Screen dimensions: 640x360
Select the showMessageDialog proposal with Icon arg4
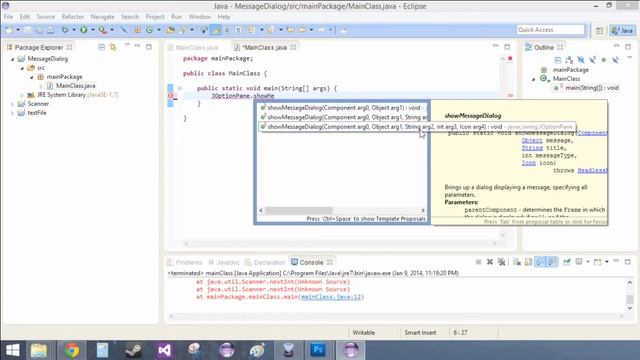point(417,127)
